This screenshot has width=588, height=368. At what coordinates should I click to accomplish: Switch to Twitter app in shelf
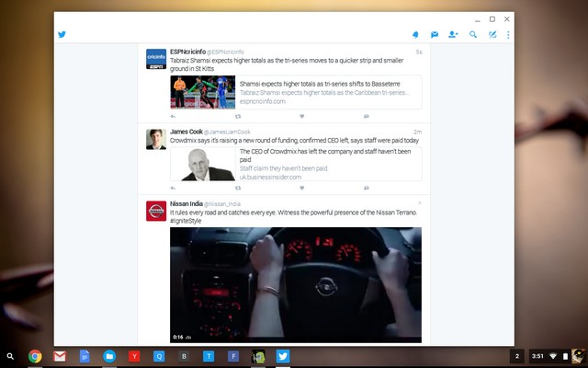coord(283,356)
